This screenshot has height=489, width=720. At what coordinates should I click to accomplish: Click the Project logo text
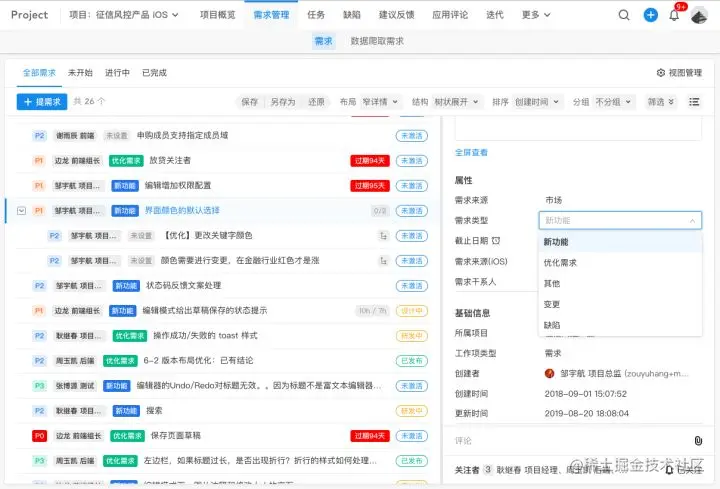coord(29,15)
